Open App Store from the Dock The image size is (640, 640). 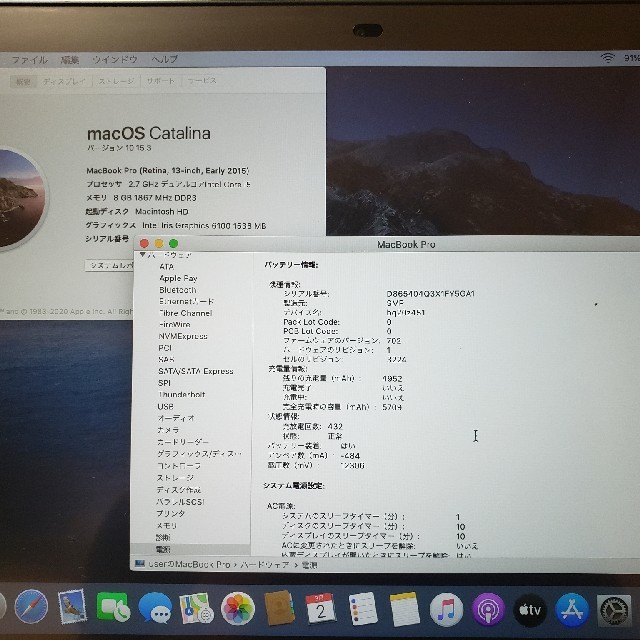pyautogui.click(x=572, y=610)
